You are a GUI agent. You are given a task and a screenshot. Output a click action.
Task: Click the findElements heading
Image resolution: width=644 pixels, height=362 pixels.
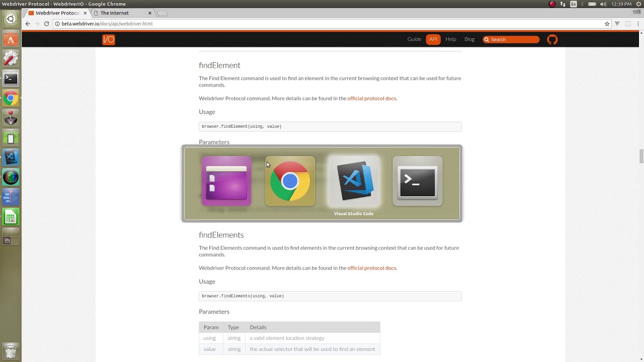coord(221,235)
